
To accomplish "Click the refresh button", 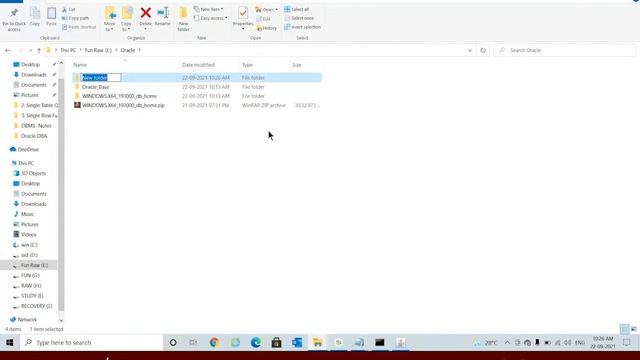I will pos(483,50).
